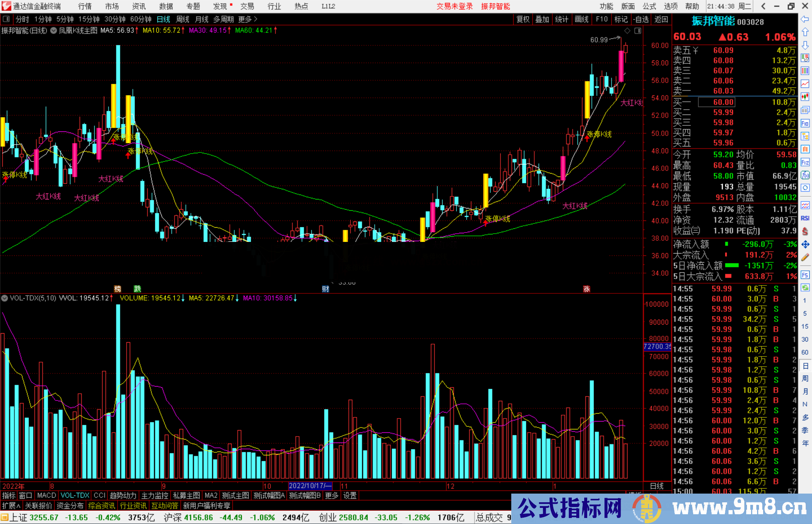Switch to the 日线 chart tab

coord(164,19)
